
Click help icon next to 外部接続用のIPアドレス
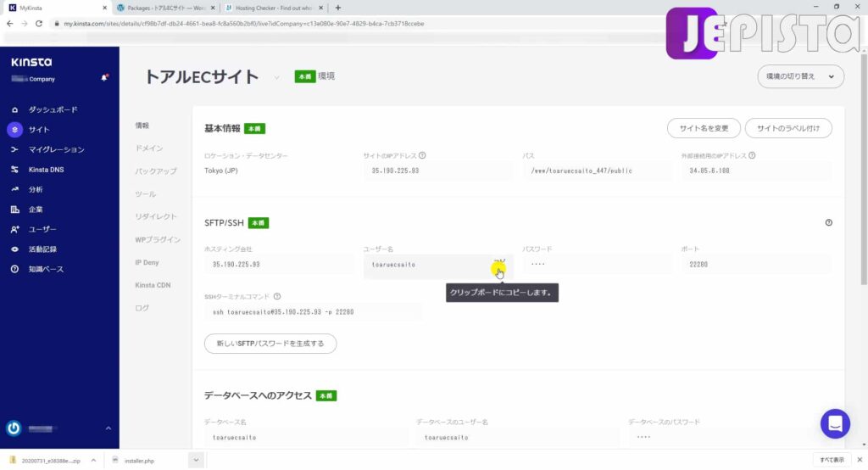(x=752, y=156)
